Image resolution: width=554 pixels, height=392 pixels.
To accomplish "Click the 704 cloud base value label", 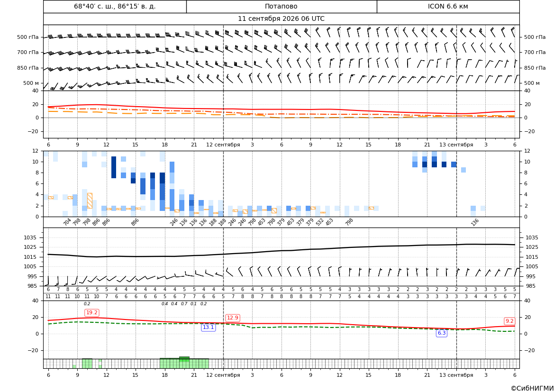I will pyautogui.click(x=67, y=222).
